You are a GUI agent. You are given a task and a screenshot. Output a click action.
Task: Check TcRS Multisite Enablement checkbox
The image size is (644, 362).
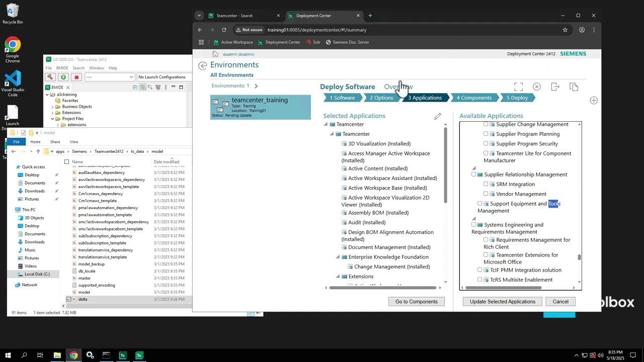pyautogui.click(x=479, y=280)
